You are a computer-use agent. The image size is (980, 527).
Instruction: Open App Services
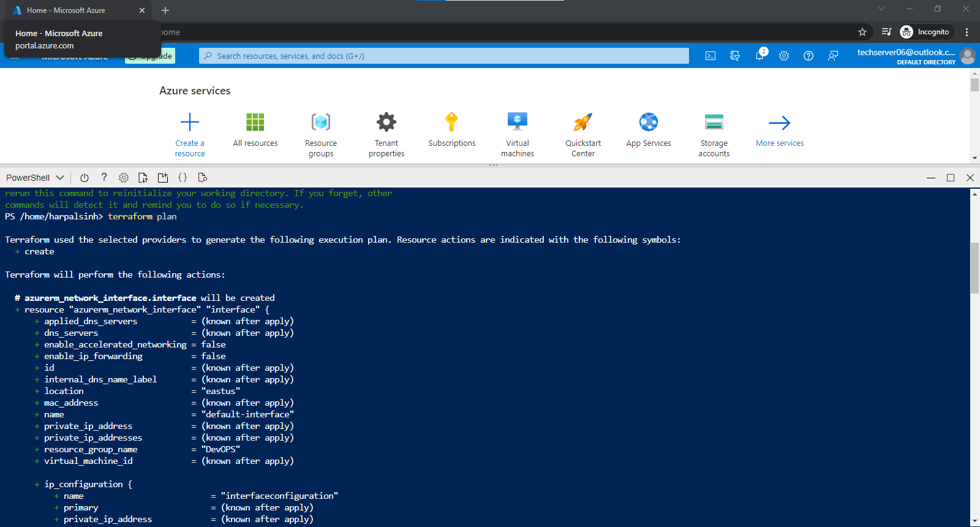[649, 130]
